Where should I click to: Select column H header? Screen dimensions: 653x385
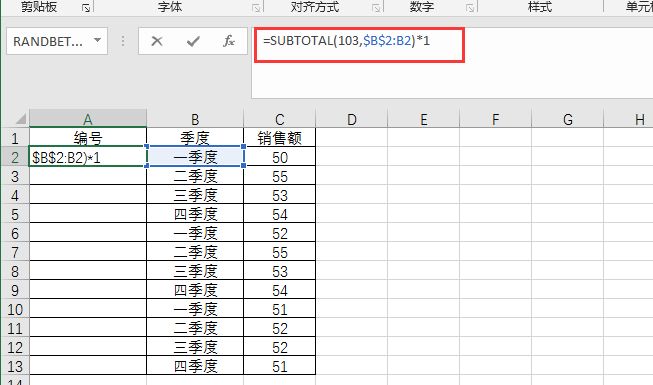coord(628,119)
